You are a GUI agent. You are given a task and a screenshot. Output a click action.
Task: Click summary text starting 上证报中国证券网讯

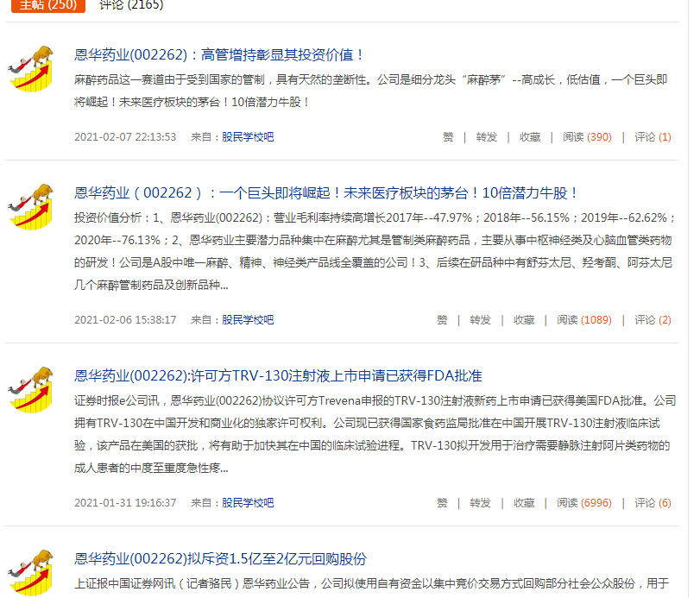coord(371,583)
